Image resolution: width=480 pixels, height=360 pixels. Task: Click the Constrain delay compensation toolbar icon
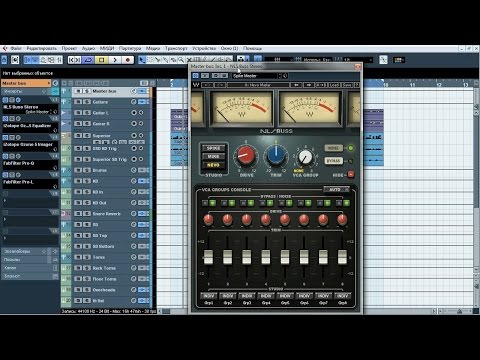[x=15, y=60]
